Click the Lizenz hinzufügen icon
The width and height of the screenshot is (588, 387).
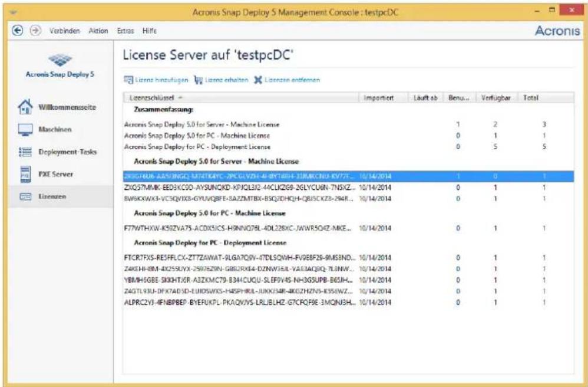click(x=128, y=80)
